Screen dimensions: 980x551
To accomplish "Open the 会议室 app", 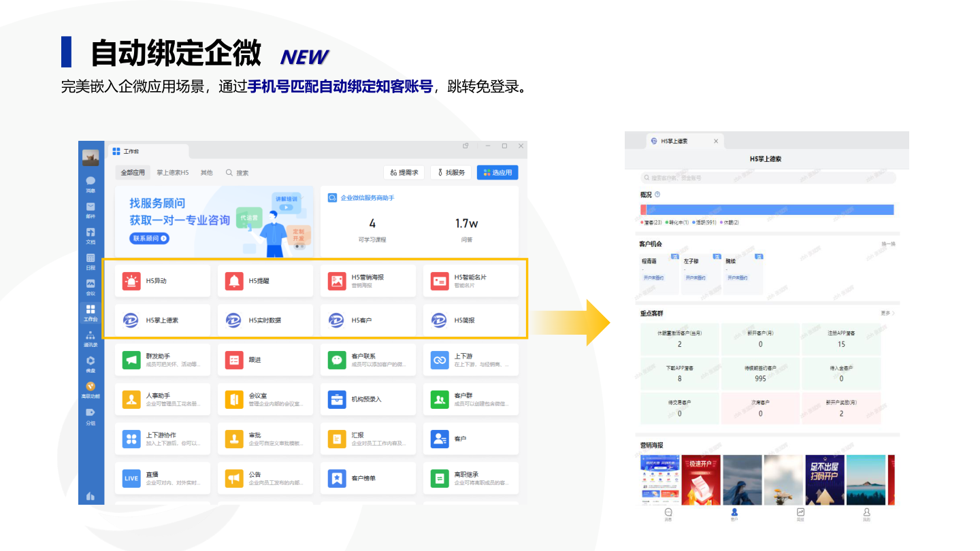I will (x=265, y=399).
